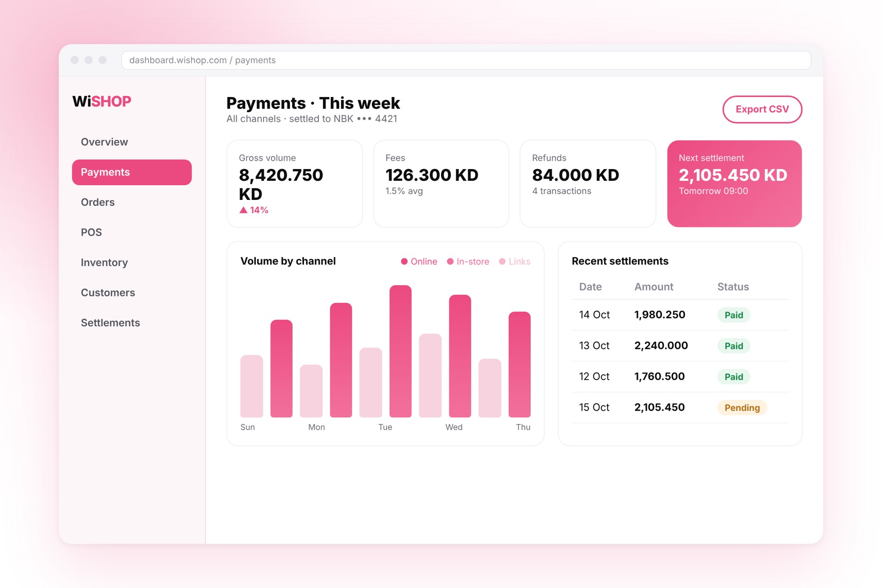Click the Paid badge for 14 Oct
Screen dimensions: 882x588
(734, 315)
